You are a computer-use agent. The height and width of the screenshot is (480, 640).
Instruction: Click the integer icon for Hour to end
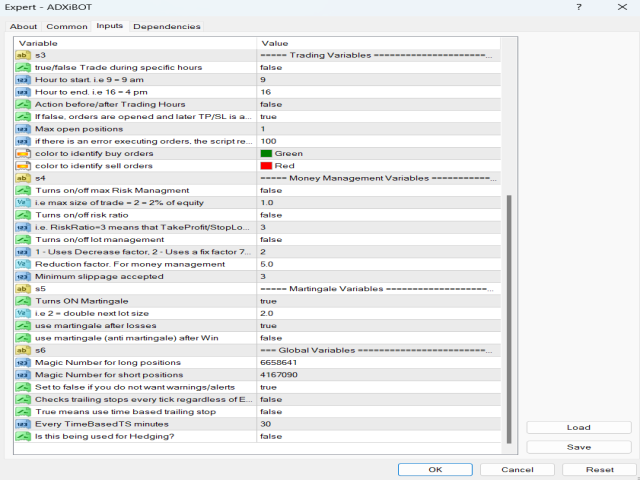pyautogui.click(x=23, y=92)
